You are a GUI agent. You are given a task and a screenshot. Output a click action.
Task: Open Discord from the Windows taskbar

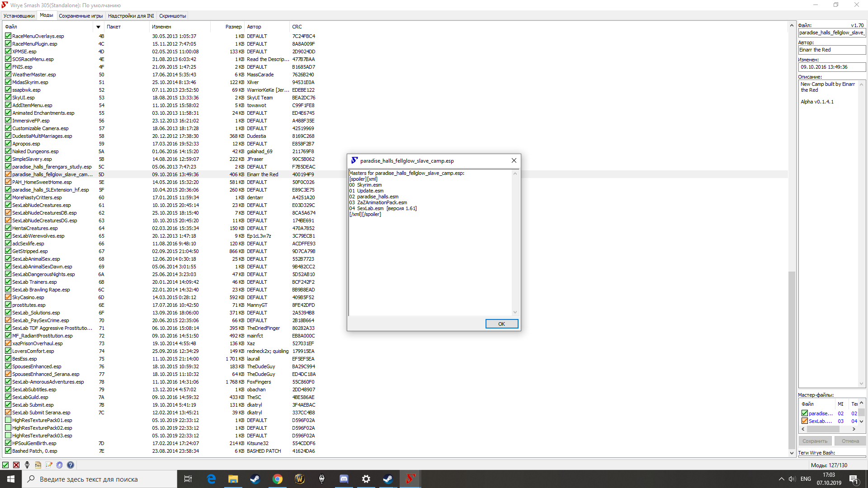(x=344, y=479)
